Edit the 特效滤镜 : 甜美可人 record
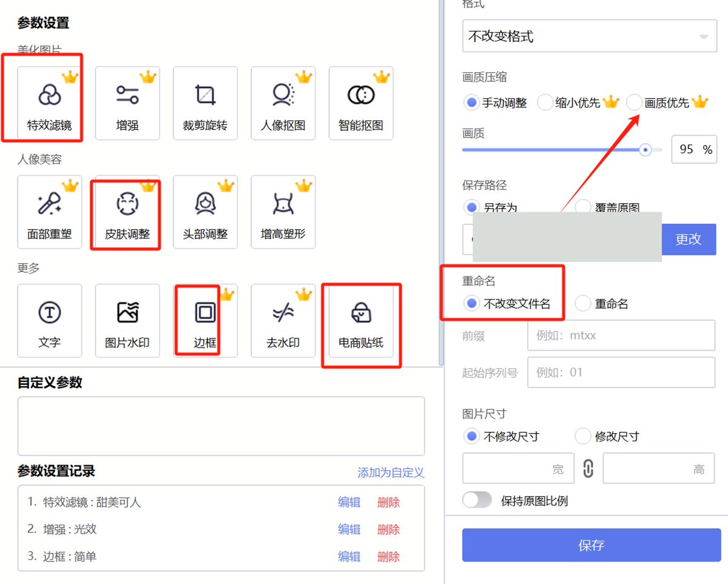 [349, 502]
